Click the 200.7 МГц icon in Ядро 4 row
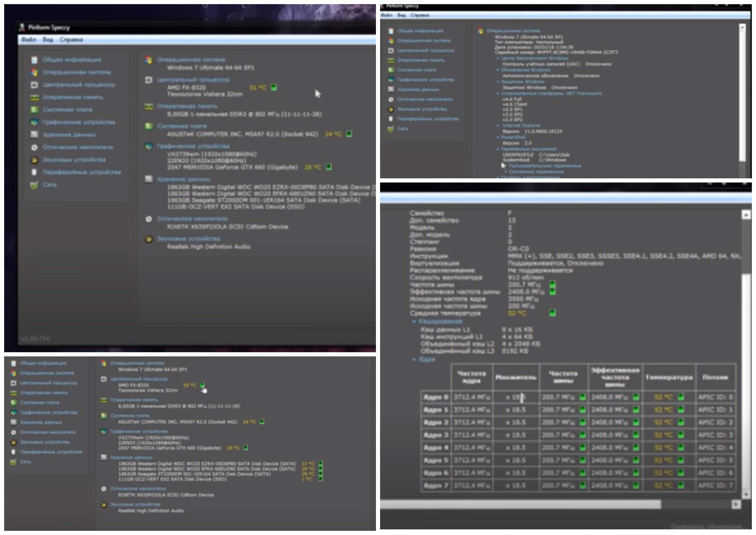Viewport: 756px width, 535px height. click(583, 447)
